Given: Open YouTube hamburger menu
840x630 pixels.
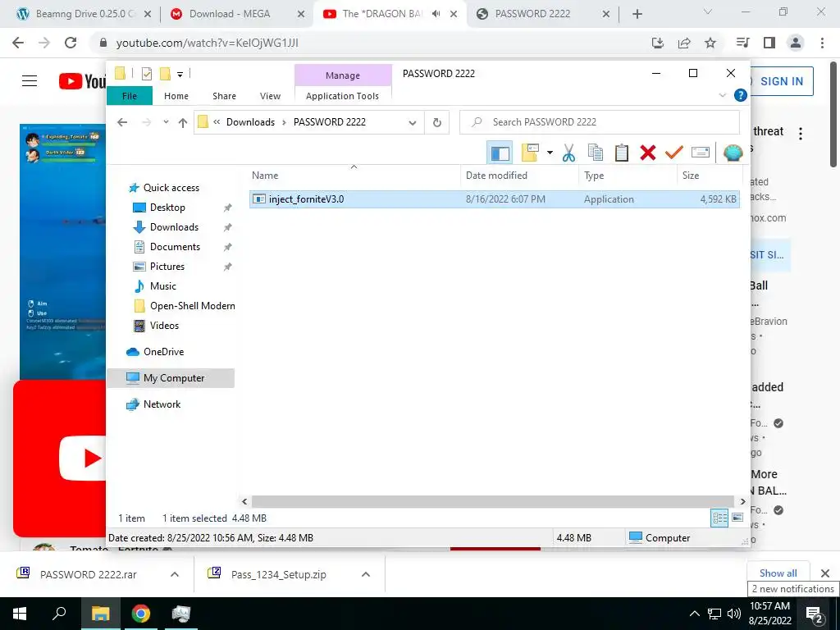Looking at the screenshot, I should [30, 81].
